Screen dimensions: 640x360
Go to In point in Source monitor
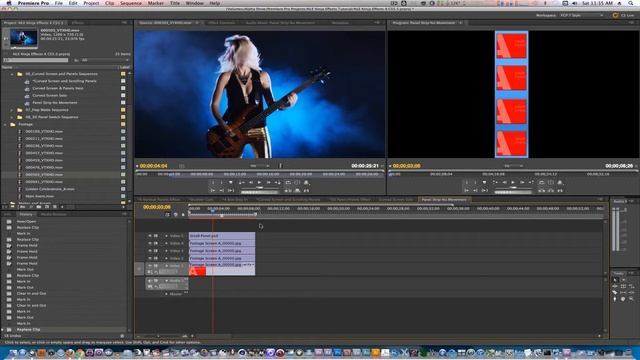pos(213,190)
